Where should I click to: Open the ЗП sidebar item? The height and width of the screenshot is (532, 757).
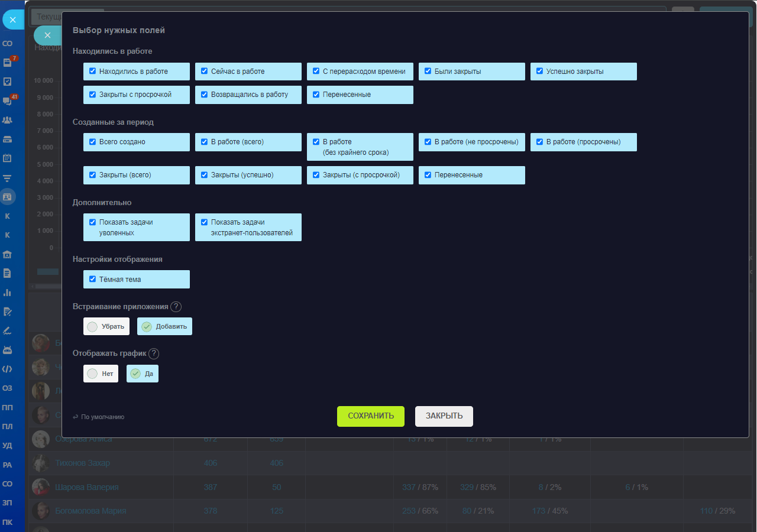tap(8, 503)
